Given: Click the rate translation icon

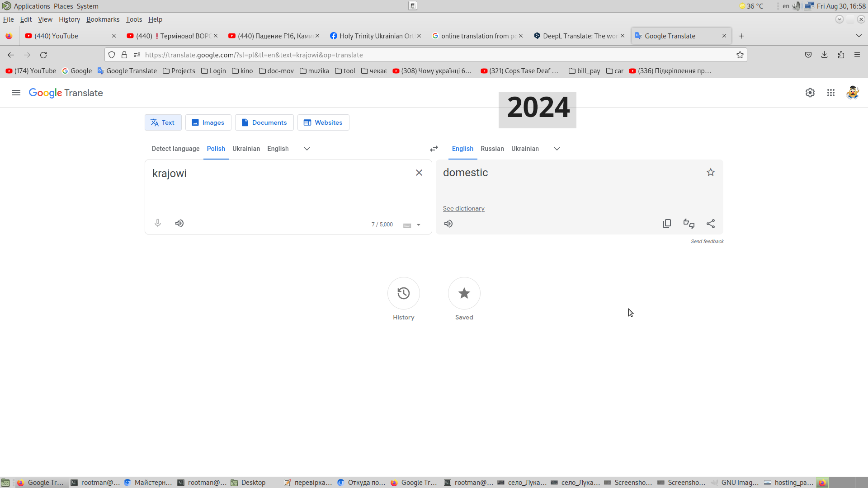Looking at the screenshot, I should [689, 224].
